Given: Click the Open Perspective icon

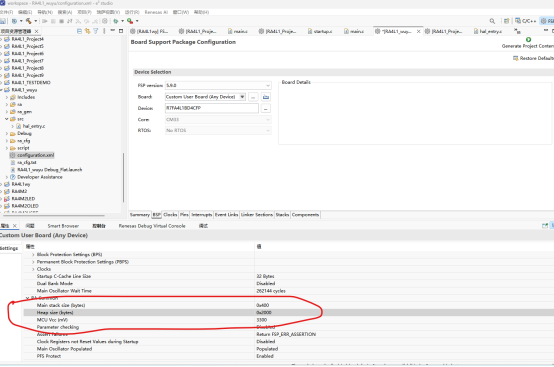Looking at the screenshot, I should pyautogui.click(x=506, y=21).
